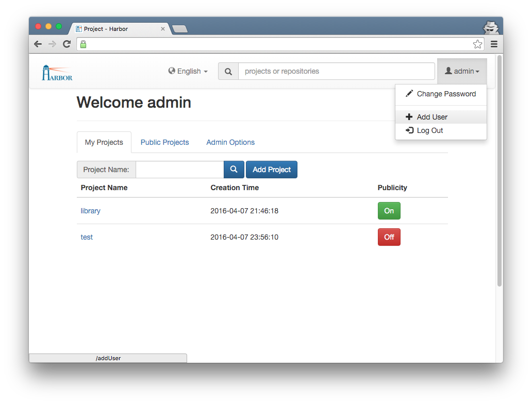Image resolution: width=532 pixels, height=404 pixels.
Task: Click the 2016-04-07 21:46:18 timestamp
Action: click(244, 211)
